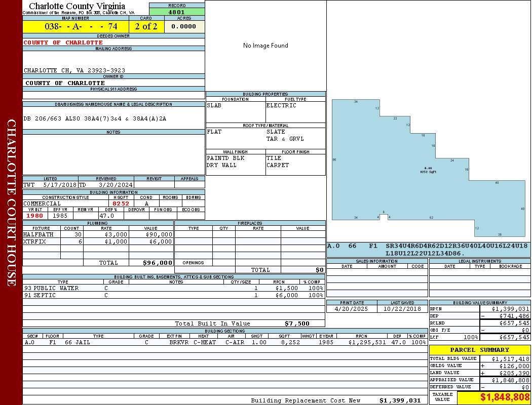Click the 91 SEPTIC row
The height and width of the screenshot is (405, 532).
(174, 295)
